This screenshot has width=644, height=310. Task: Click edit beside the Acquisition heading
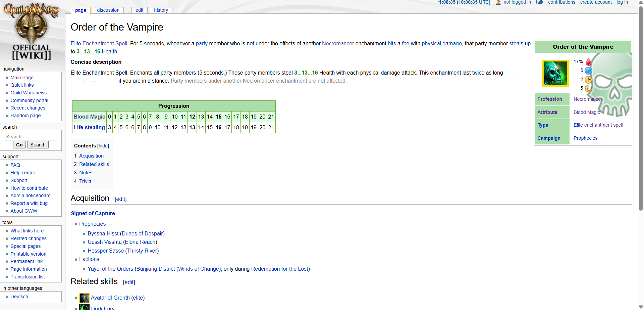(x=121, y=199)
